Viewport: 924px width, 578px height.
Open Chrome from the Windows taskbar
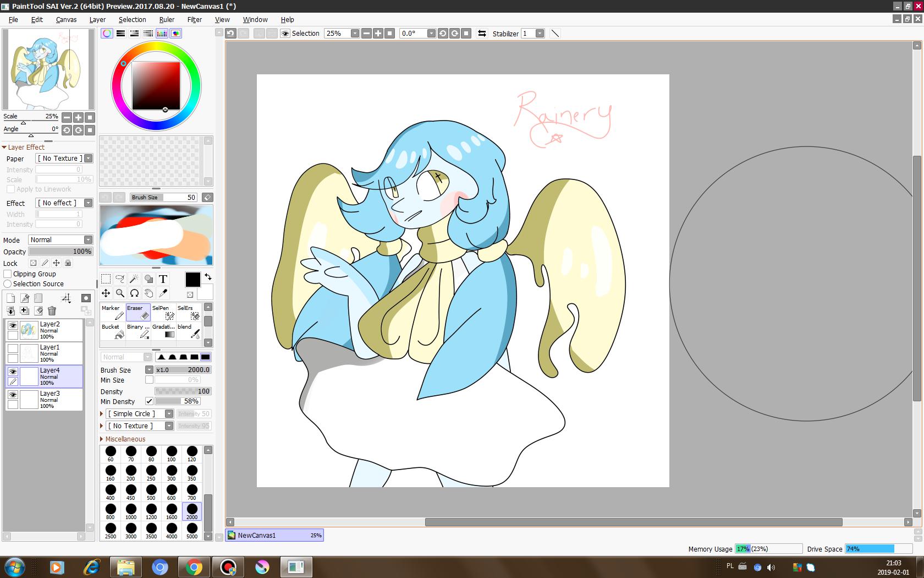194,567
